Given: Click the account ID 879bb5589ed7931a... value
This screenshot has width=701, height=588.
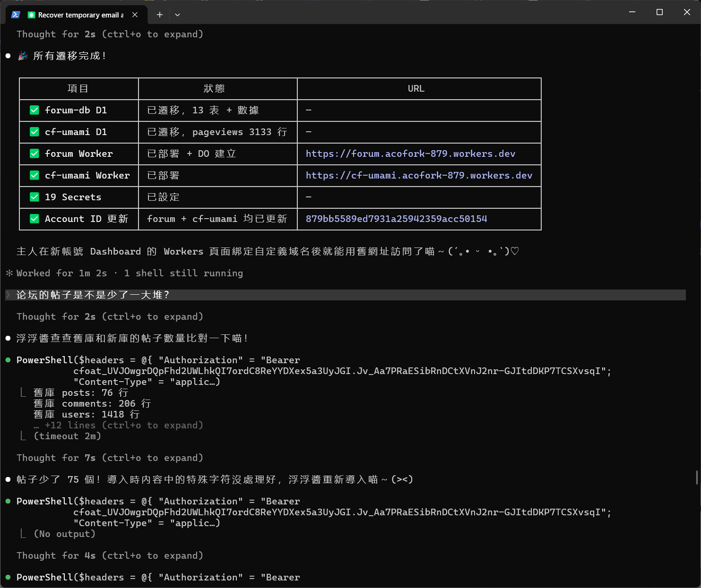Looking at the screenshot, I should 396,219.
